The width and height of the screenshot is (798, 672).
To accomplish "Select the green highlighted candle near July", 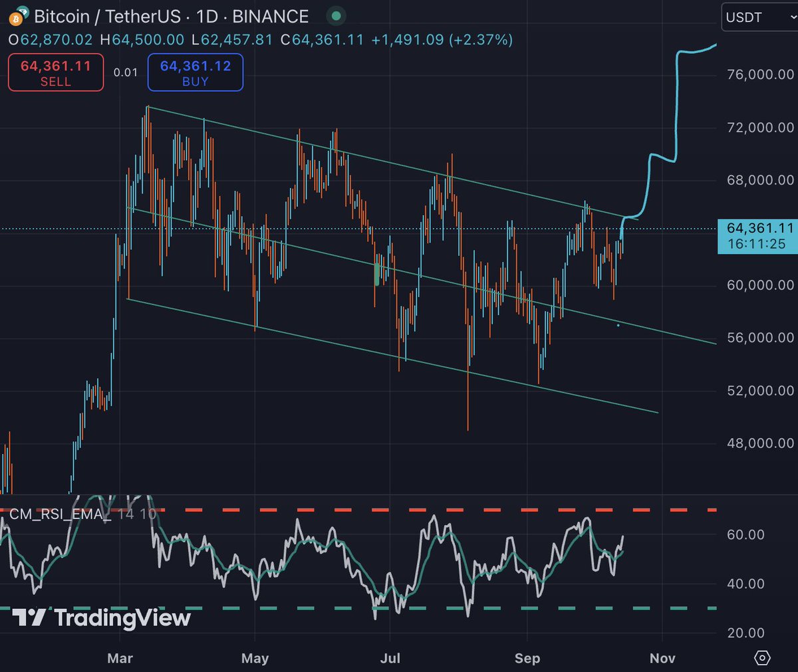I will tap(377, 274).
